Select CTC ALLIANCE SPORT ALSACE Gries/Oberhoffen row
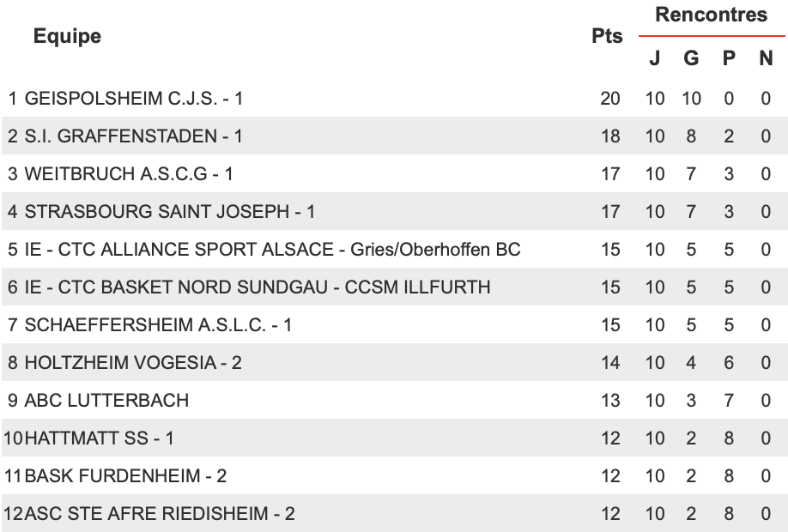Screen dimensions: 788x532 394,249
